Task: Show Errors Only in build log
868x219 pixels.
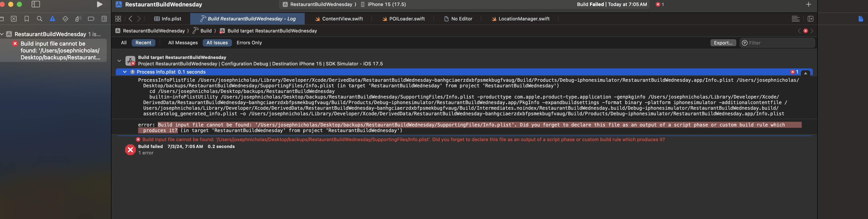Action: point(249,43)
